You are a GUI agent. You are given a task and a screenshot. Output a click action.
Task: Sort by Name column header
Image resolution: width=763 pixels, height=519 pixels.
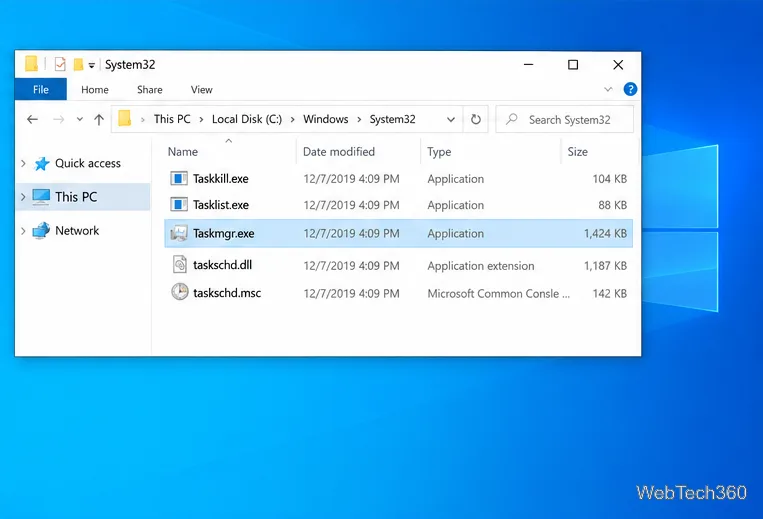183,152
